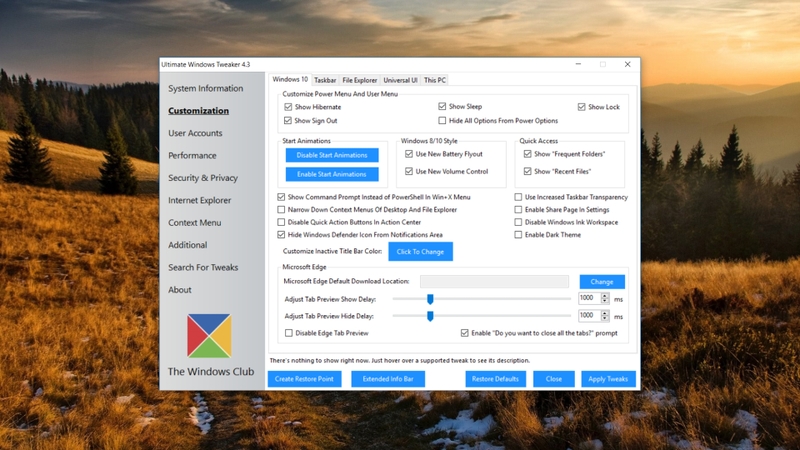This screenshot has width=800, height=450.
Task: Click Enable Start Animations button
Action: pyautogui.click(x=332, y=174)
